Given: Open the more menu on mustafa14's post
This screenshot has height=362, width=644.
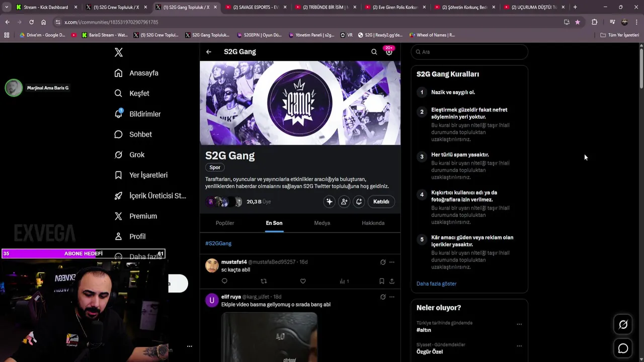Looking at the screenshot, I should (x=392, y=262).
